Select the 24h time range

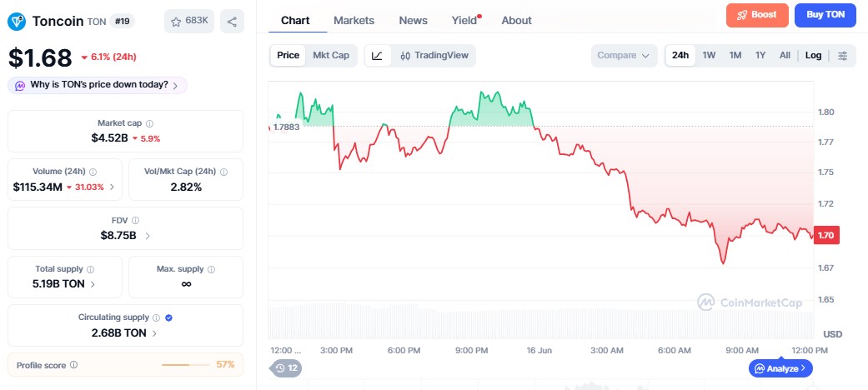(680, 55)
